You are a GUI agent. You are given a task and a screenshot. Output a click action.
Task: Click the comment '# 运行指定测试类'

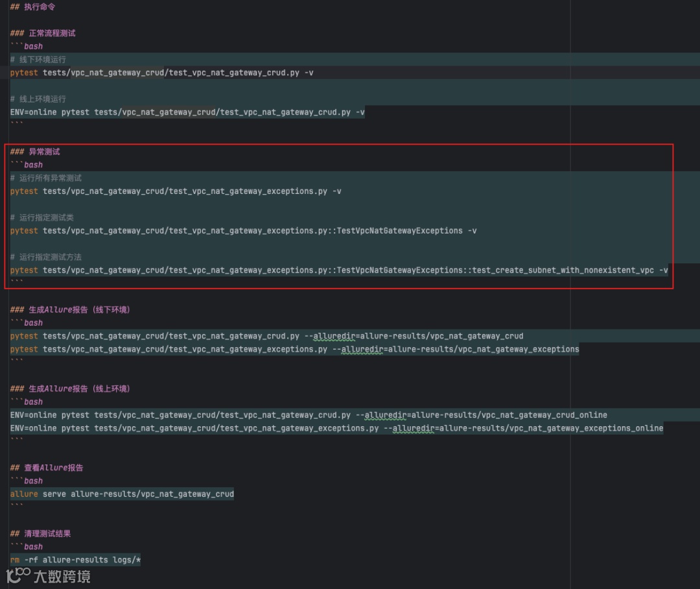coord(42,217)
